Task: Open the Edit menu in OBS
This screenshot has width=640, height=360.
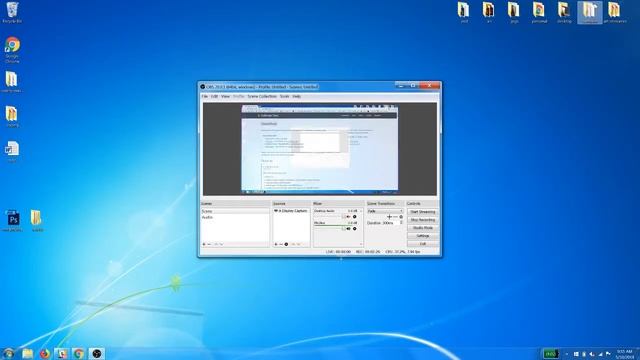Action: point(214,97)
